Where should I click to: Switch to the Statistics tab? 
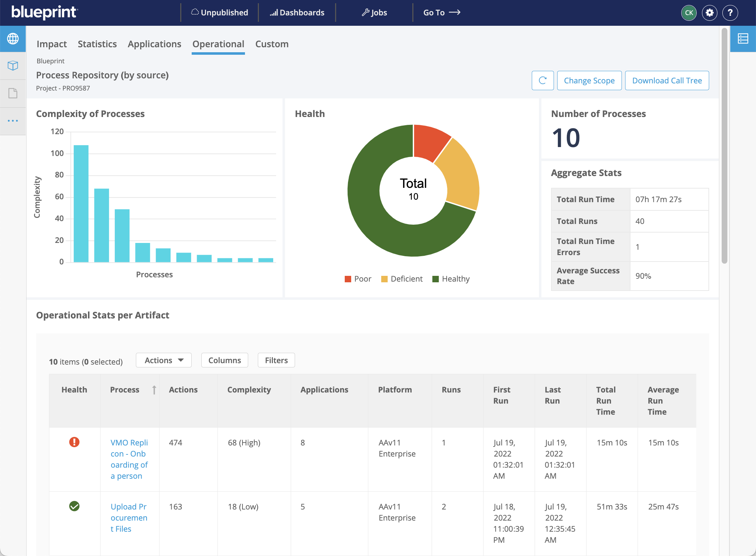pyautogui.click(x=97, y=44)
